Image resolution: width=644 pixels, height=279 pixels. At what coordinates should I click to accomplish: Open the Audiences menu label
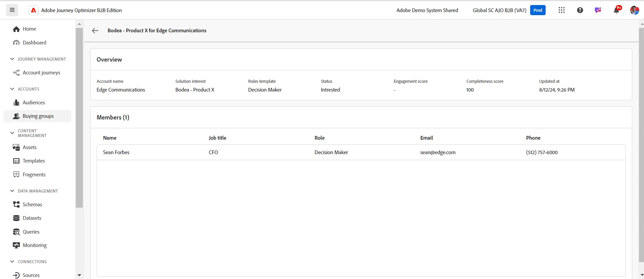pos(34,103)
